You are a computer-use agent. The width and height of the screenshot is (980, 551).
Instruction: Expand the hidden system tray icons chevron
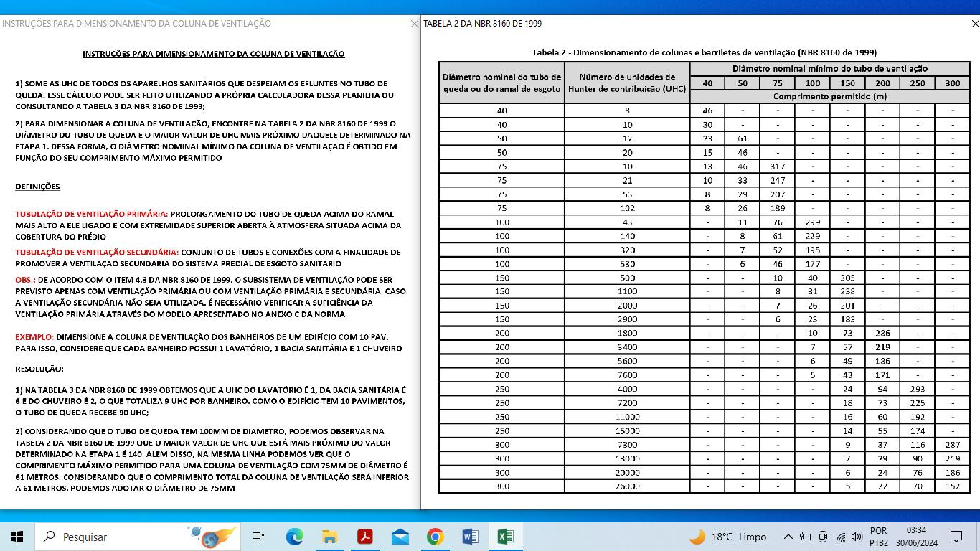[788, 537]
